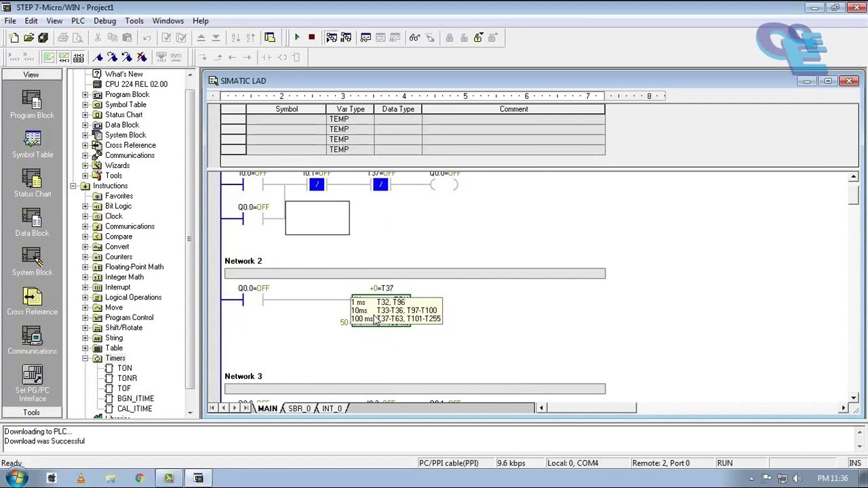Click the New project icon
868x488 pixels.
coord(14,38)
